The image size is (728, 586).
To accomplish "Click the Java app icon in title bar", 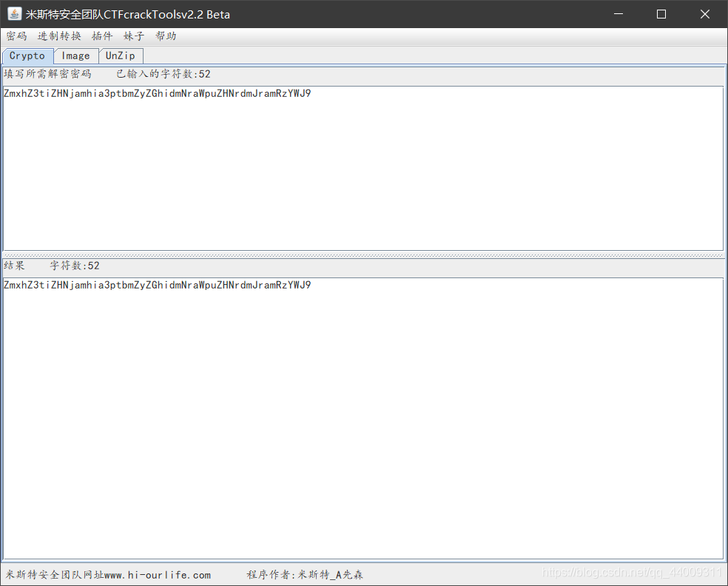I will 14,14.
